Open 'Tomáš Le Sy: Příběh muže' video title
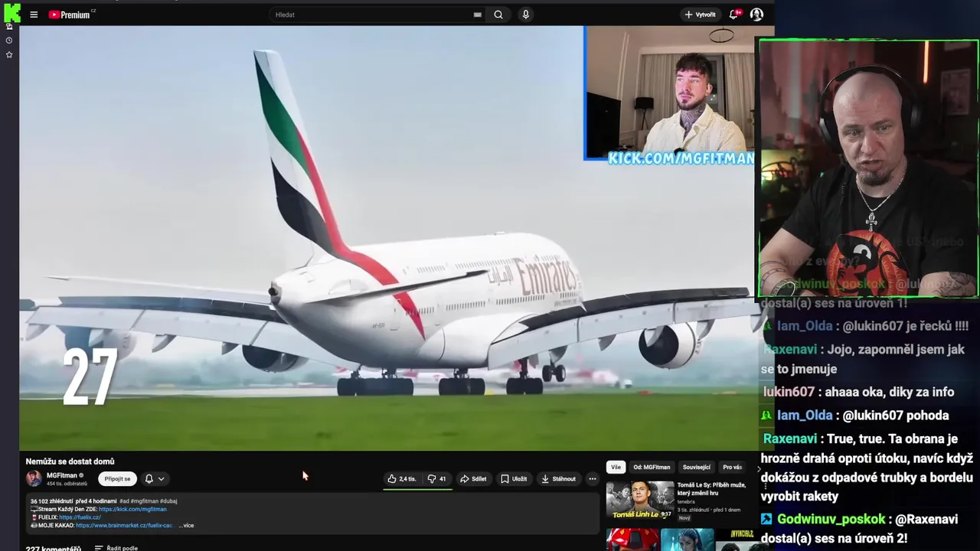Viewport: 980px width, 551px height. tap(711, 489)
